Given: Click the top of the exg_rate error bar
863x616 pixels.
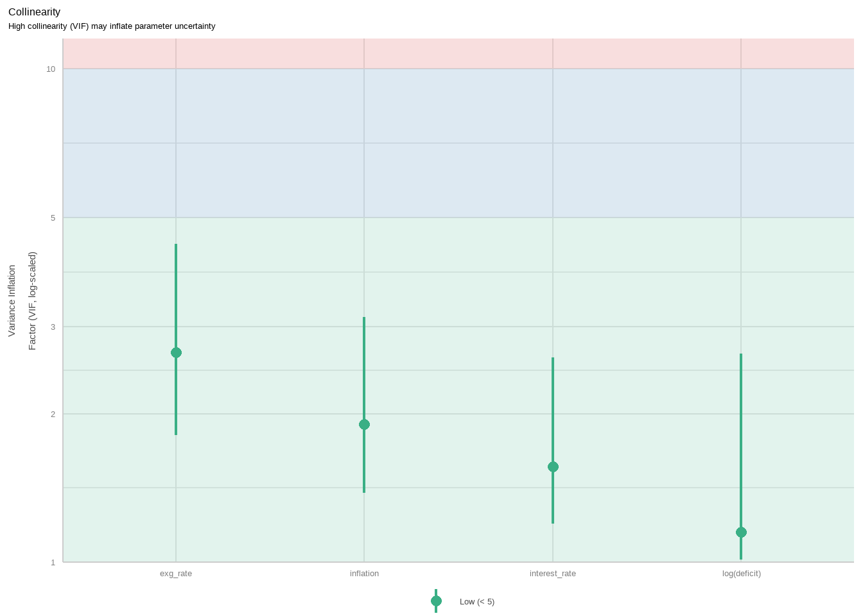Looking at the screenshot, I should point(176,245).
